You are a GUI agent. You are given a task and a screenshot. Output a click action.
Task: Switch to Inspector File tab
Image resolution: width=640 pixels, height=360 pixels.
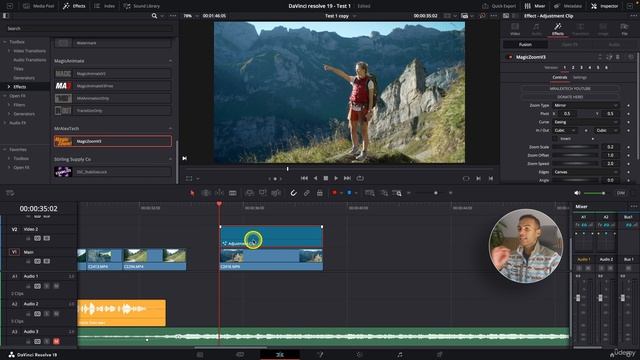coord(624,29)
